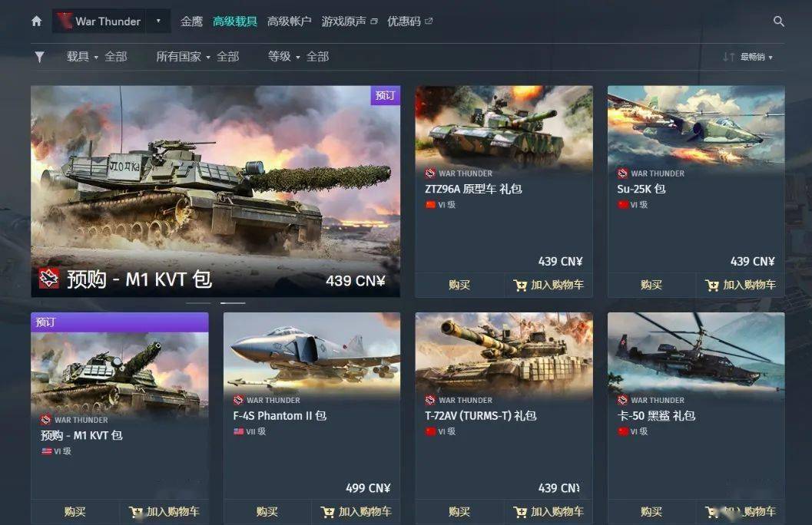Click the filter funnel icon
The width and height of the screenshot is (812, 525).
point(39,57)
